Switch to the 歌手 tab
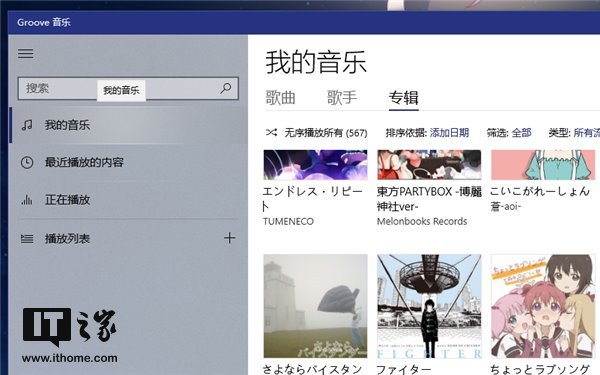The image size is (600, 375). (342, 98)
